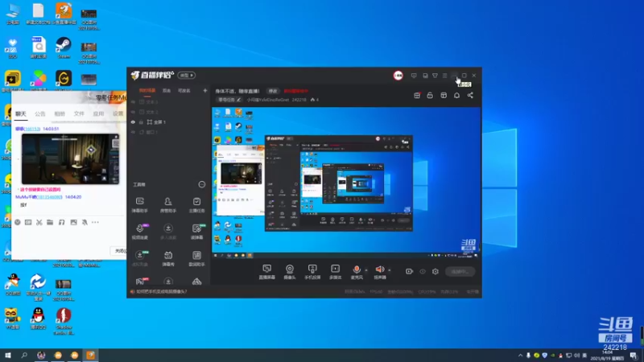
Task: Click the gift box icon in header
Action: point(417,95)
